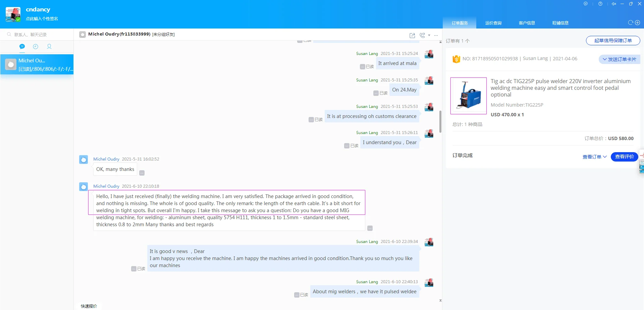Screen dimensions: 644x310
Task: Expand the call options dropdown arrow
Action: pyautogui.click(x=429, y=35)
